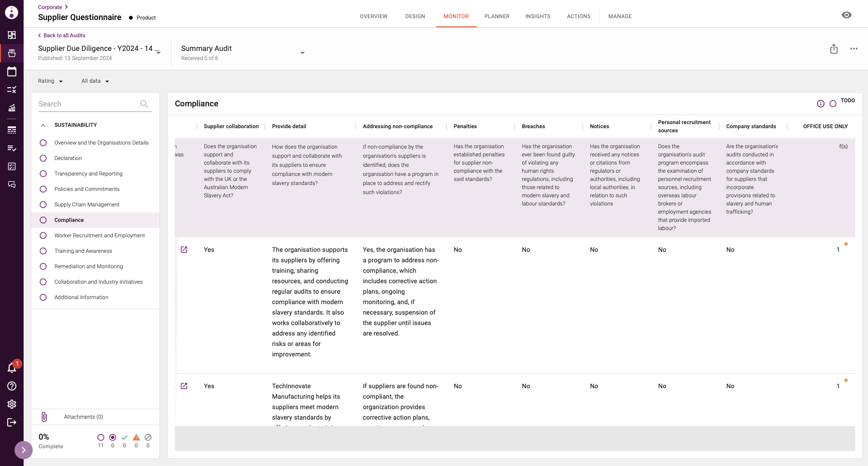Click the search magnifier icon
Screen dimensions: 868x466
pos(144,104)
